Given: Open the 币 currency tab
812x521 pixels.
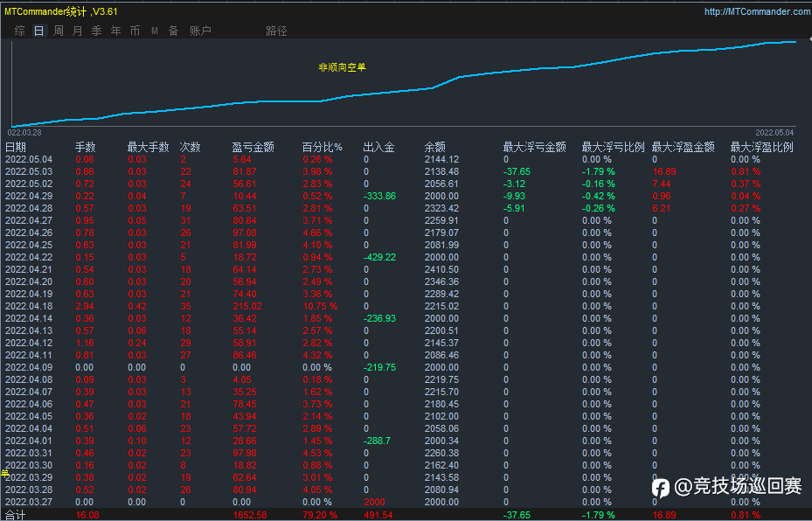Looking at the screenshot, I should click(135, 31).
